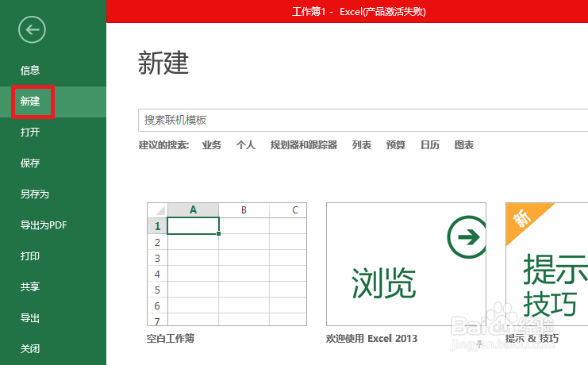Focus the 搜索联机模板 search box
The width and height of the screenshot is (588, 365).
pos(363,121)
